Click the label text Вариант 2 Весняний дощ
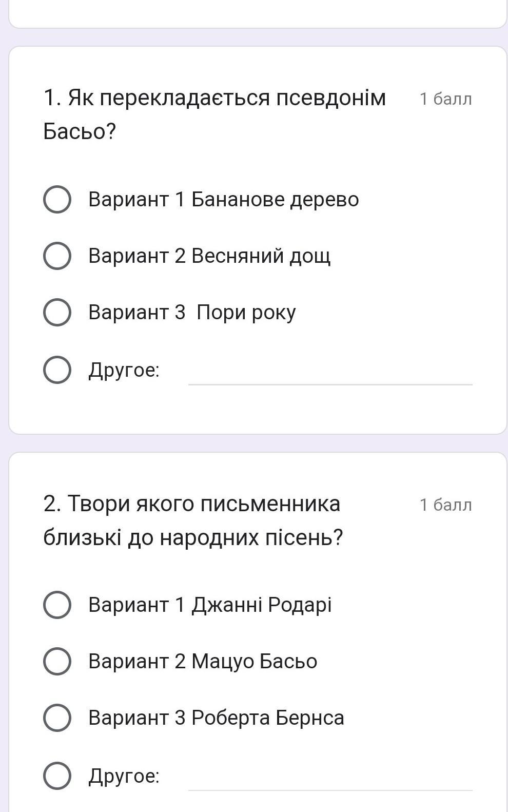The image size is (508, 812). pos(209,256)
